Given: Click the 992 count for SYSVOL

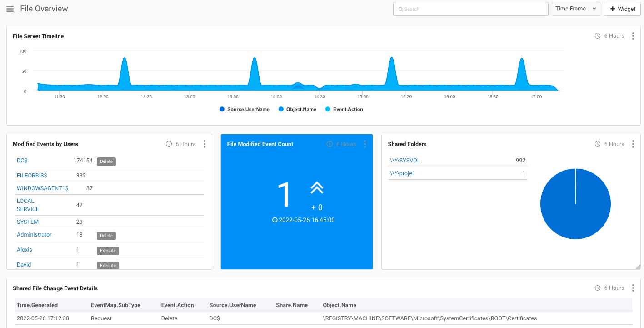Looking at the screenshot, I should (x=520, y=161).
